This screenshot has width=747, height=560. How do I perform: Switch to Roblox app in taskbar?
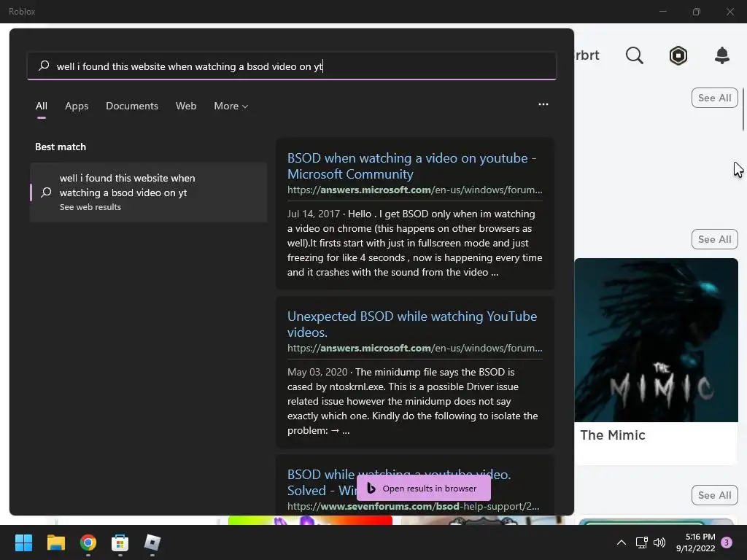click(x=152, y=542)
